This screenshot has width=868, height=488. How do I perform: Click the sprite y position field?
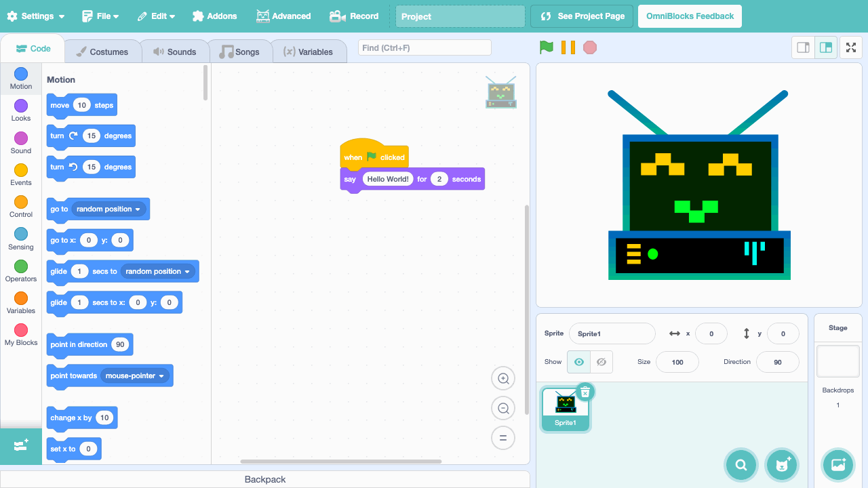[x=783, y=333]
